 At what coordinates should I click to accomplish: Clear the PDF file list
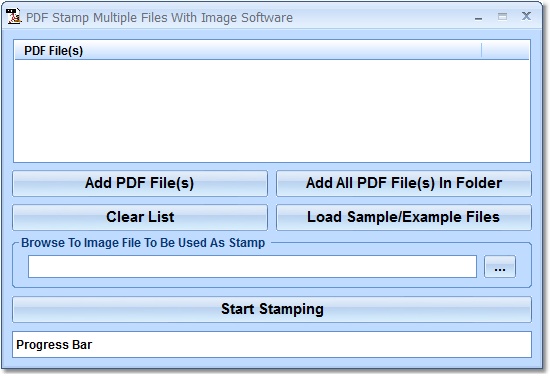click(140, 217)
